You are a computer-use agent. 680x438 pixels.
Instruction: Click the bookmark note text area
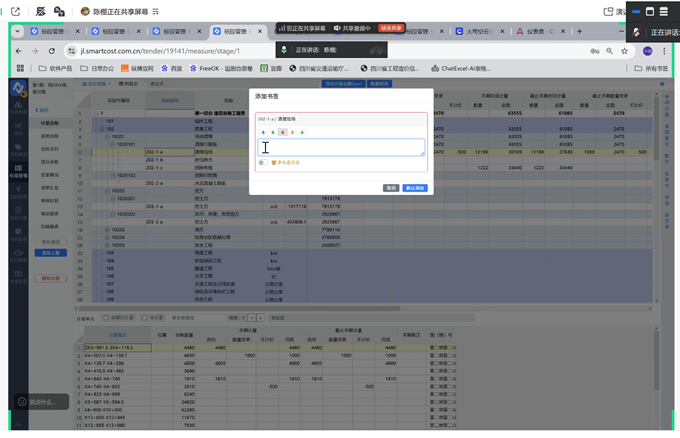coord(342,147)
